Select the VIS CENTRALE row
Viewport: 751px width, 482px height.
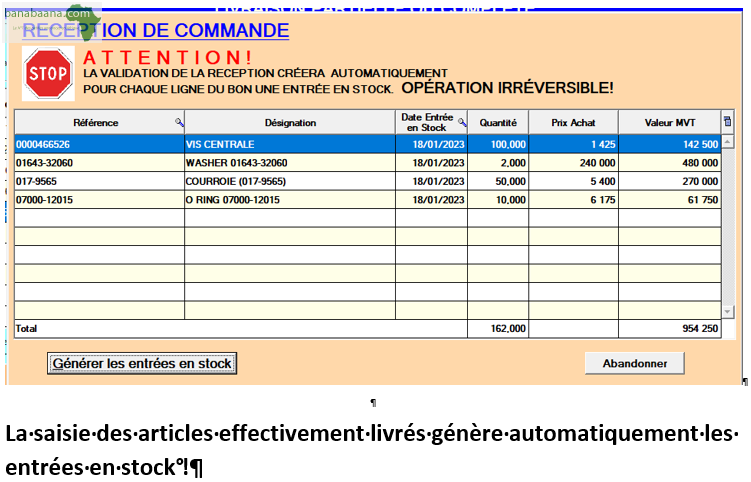coord(368,144)
